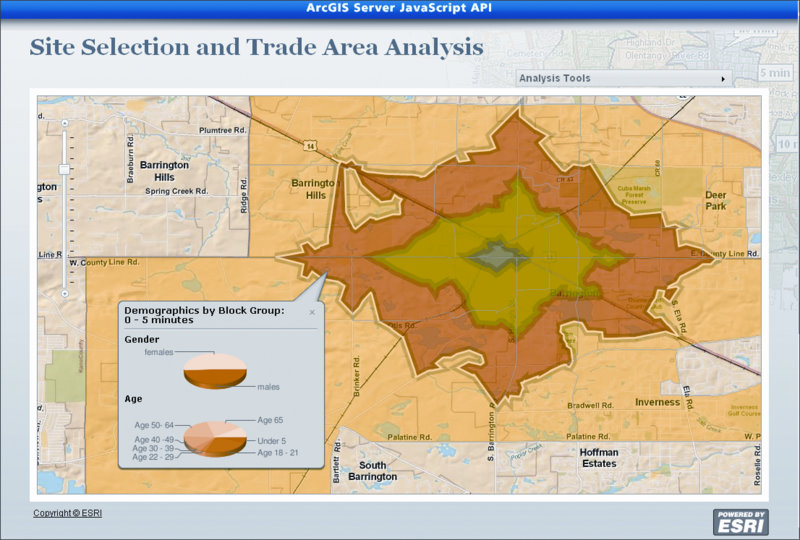Screen dimensions: 800x540
Task: Click the 'Roselle Rd.' map label
Action: pyautogui.click(x=757, y=465)
